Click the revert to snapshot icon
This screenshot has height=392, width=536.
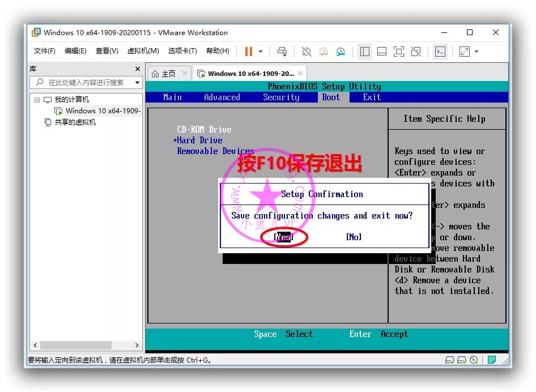click(324, 52)
